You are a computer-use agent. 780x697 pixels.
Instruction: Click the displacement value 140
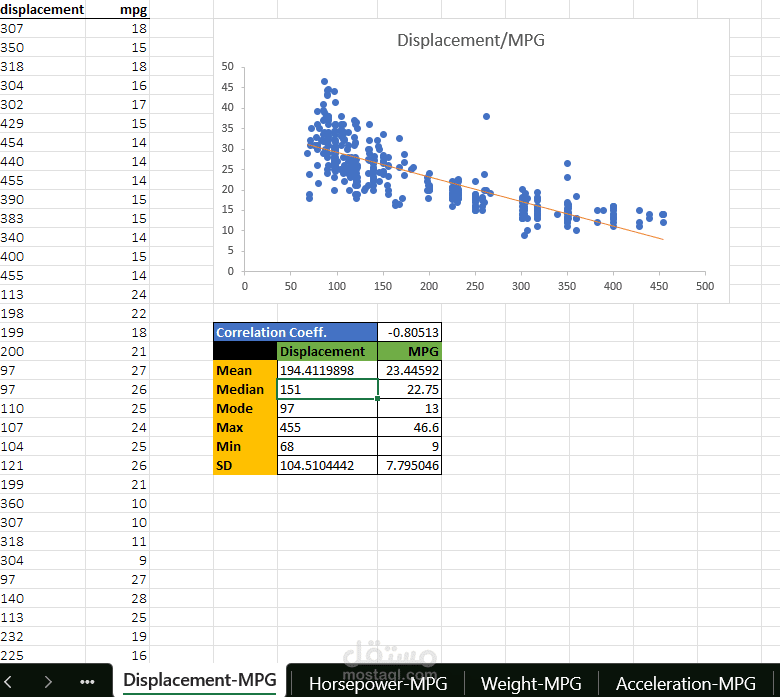click(x=42, y=598)
